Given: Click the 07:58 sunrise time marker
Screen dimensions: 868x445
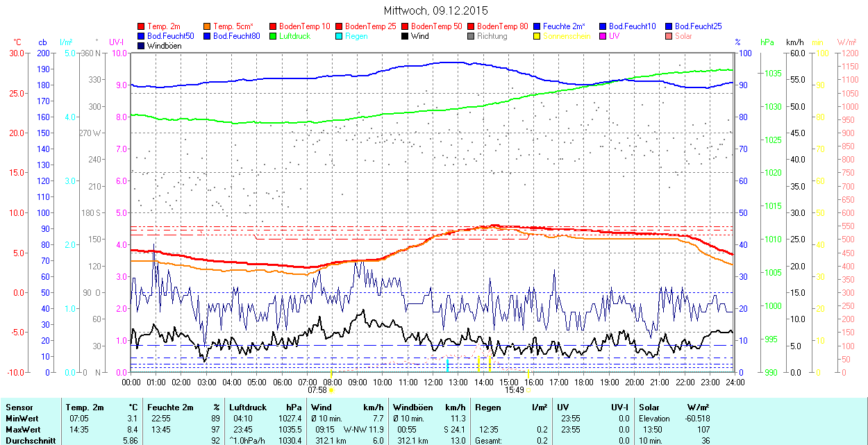Looking at the screenshot, I should 317,390.
